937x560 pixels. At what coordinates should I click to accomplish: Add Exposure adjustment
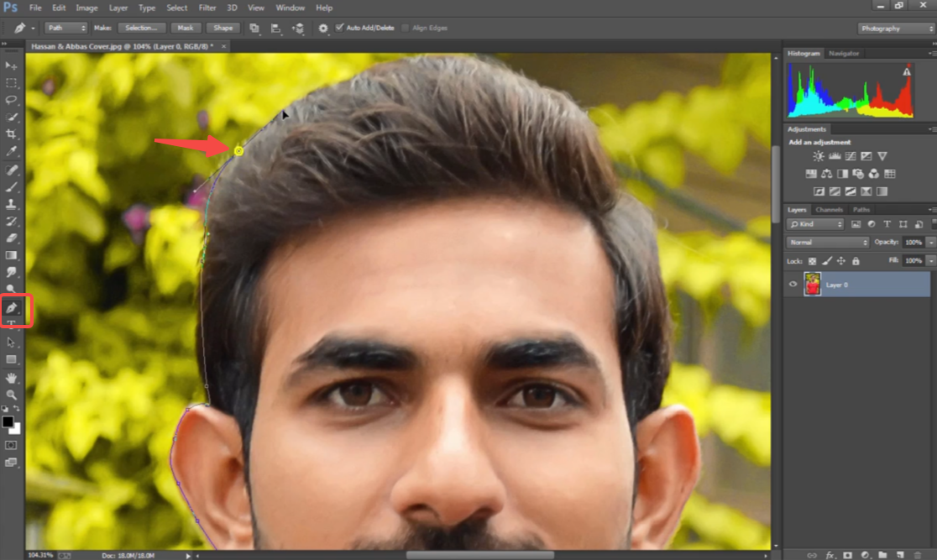[866, 156]
